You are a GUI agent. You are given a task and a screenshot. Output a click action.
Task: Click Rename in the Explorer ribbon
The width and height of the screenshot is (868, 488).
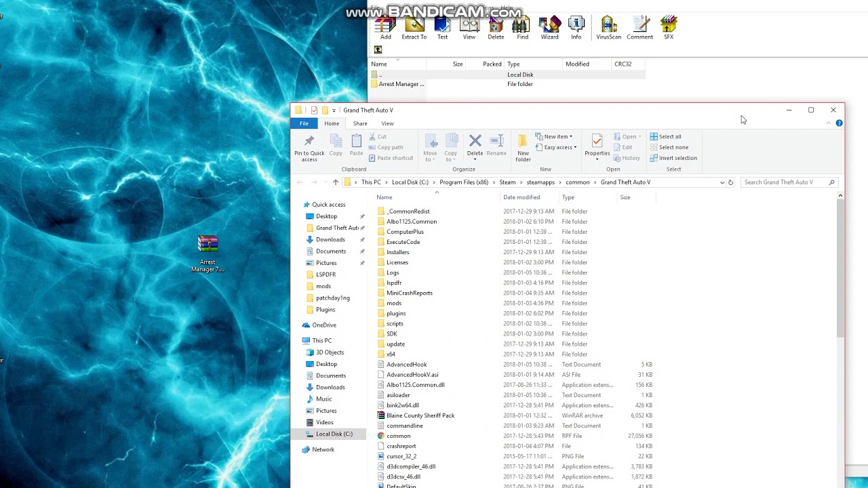496,146
